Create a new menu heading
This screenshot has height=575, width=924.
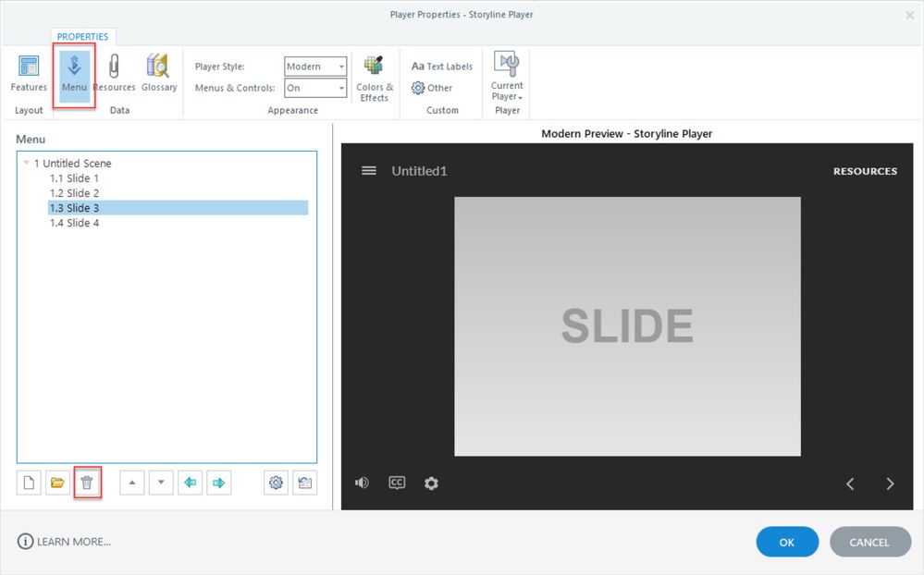29,483
